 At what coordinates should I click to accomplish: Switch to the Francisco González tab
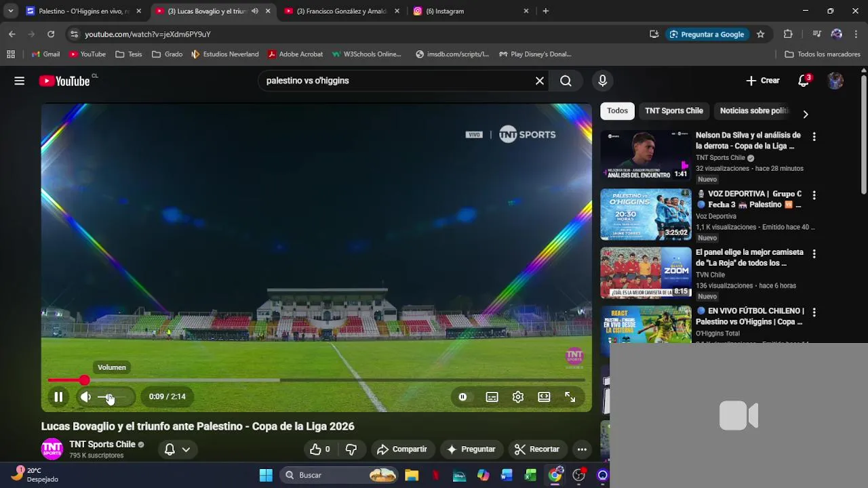(340, 11)
